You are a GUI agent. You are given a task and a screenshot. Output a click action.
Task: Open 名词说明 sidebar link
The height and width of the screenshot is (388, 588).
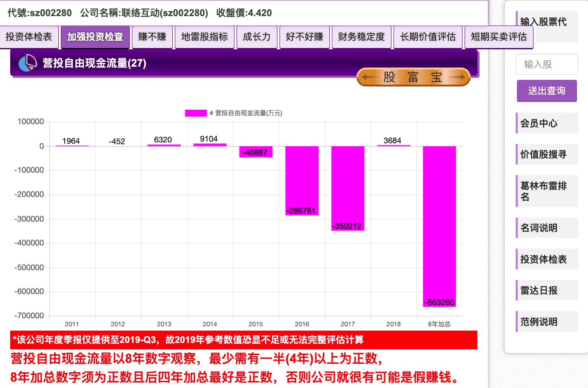point(547,228)
